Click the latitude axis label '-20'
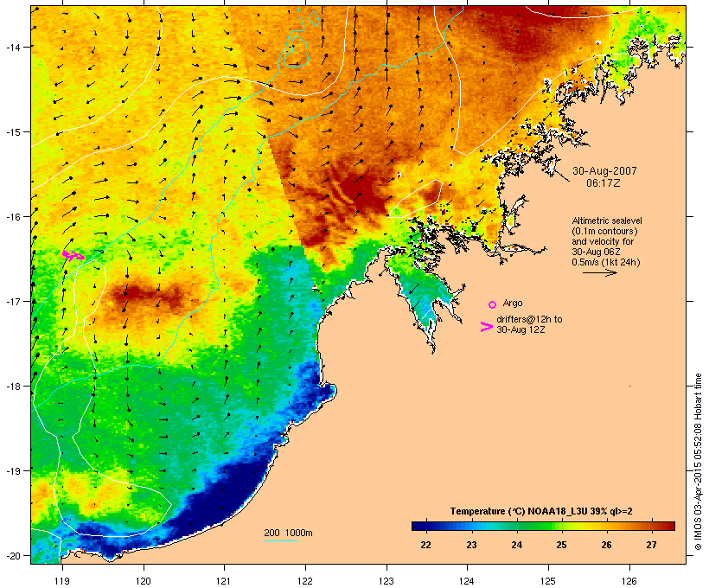Image resolution: width=709 pixels, height=588 pixels. pyautogui.click(x=13, y=556)
